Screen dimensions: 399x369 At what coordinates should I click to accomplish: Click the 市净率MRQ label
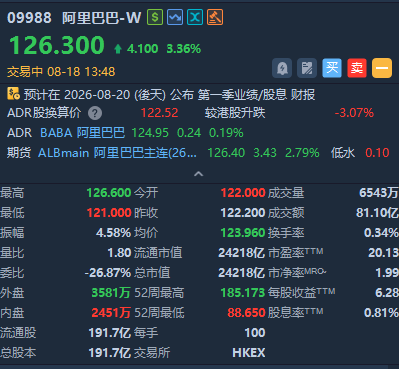[x=297, y=273]
